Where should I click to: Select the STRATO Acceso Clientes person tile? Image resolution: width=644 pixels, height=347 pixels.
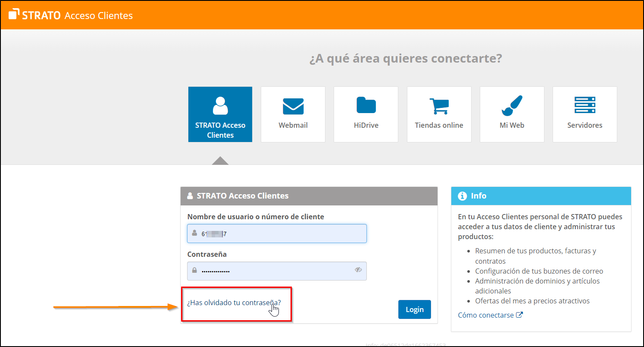[220, 114]
